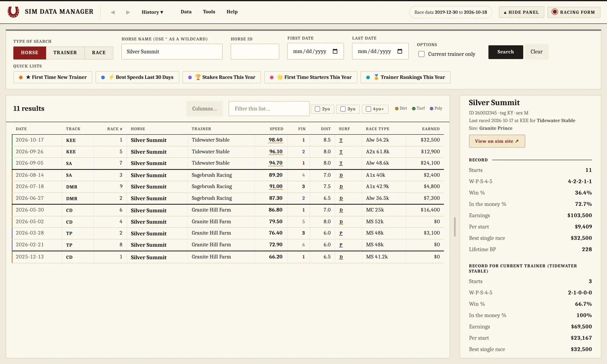Open the Data menu
Viewport: 607px width, 364px height.
(x=186, y=12)
